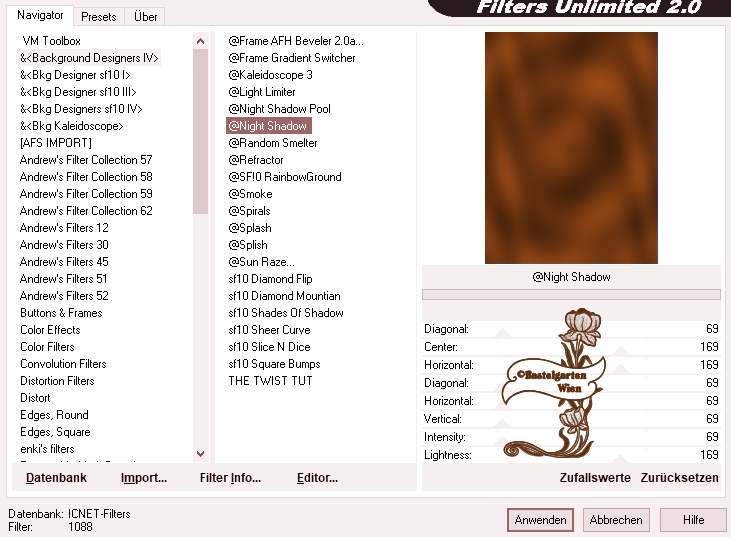Choose THE TWIST TUT filter
The image size is (731, 537).
coord(270,381)
